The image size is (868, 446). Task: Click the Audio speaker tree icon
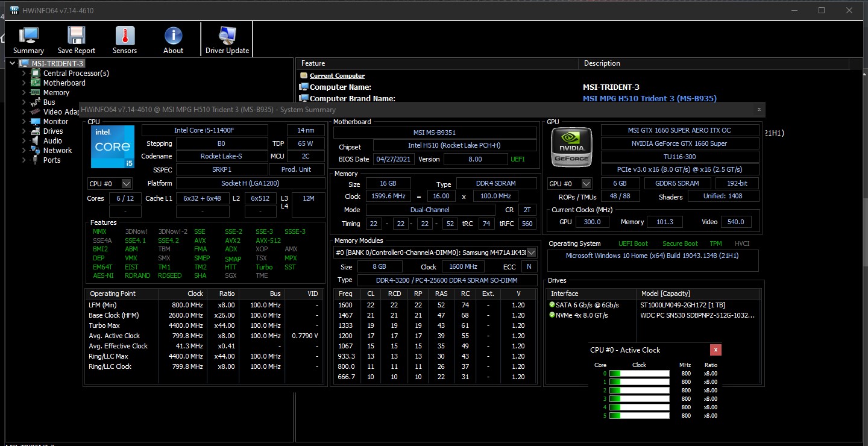coord(36,140)
